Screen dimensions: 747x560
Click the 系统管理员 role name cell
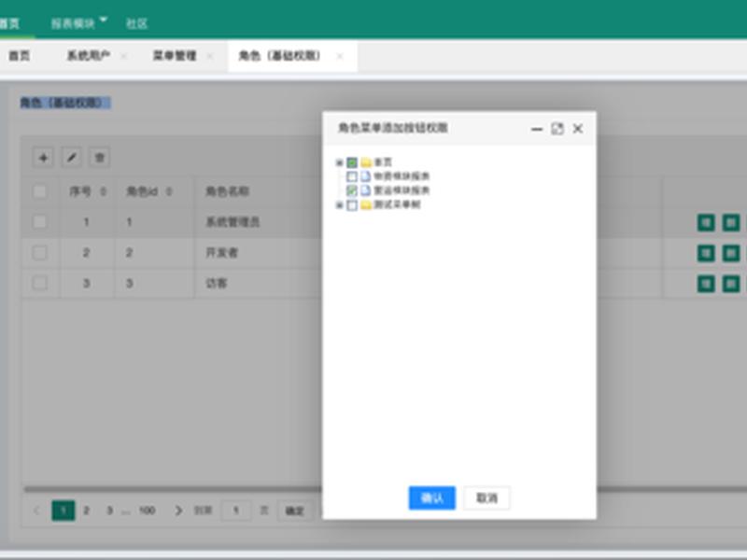pyautogui.click(x=233, y=222)
